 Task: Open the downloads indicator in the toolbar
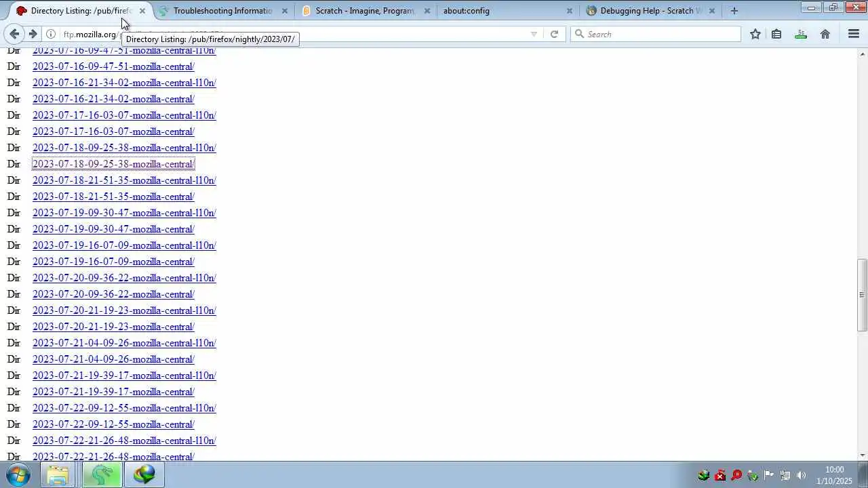(801, 34)
